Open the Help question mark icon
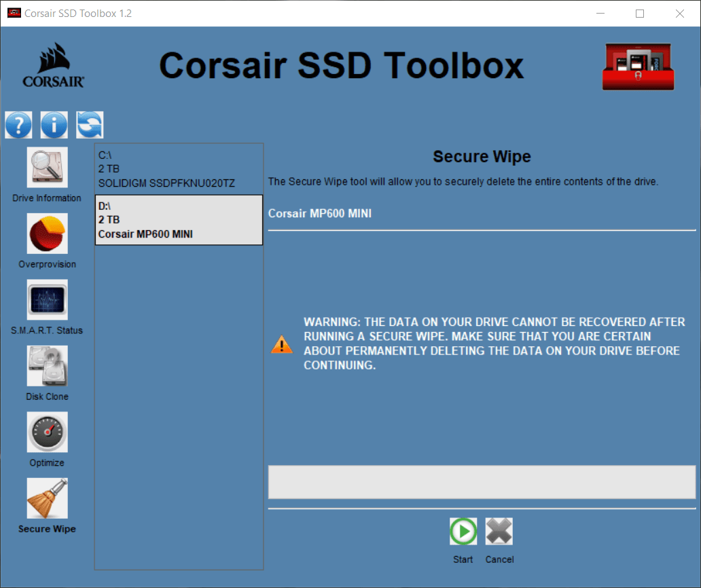 18,125
